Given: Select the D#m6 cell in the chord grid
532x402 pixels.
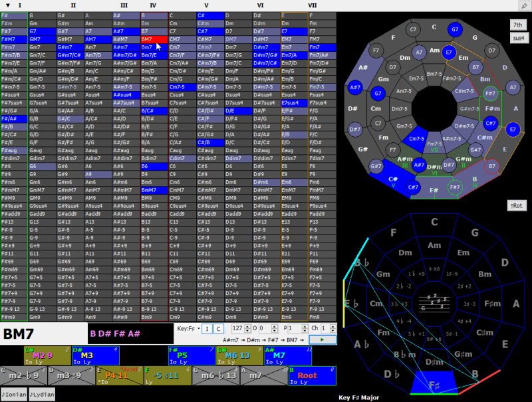Looking at the screenshot, I should point(267,182).
